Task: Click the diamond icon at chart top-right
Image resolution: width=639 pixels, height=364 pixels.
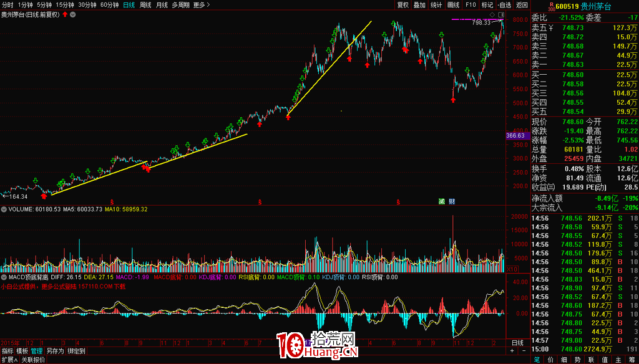Action: tap(493, 14)
